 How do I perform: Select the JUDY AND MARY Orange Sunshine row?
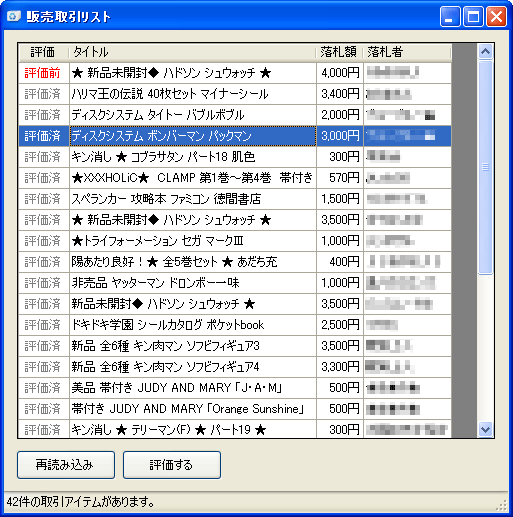click(235, 409)
